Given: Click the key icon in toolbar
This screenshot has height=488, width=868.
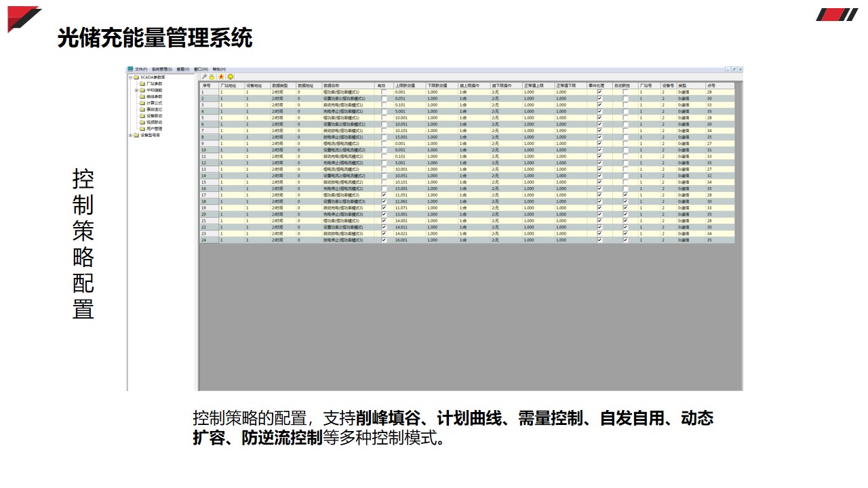Looking at the screenshot, I should [x=204, y=77].
